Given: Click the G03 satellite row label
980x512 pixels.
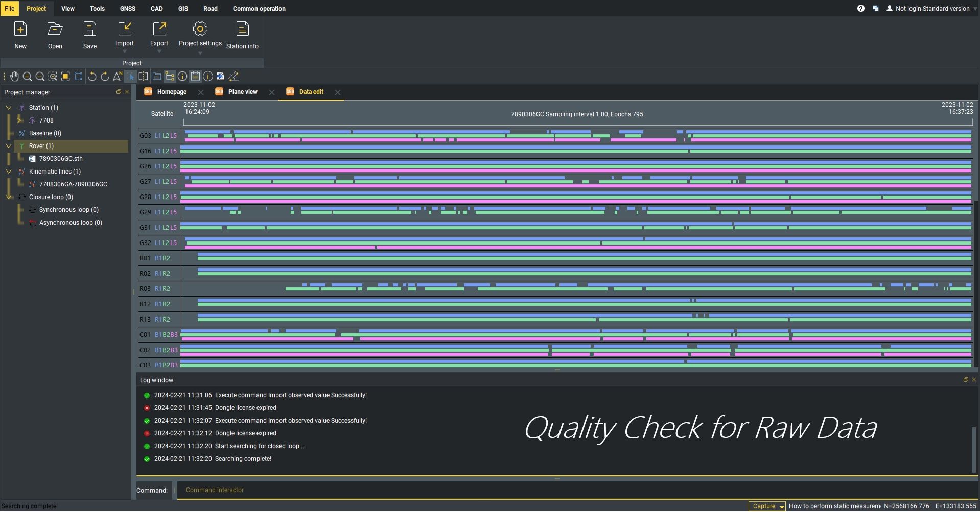Looking at the screenshot, I should pyautogui.click(x=146, y=136).
